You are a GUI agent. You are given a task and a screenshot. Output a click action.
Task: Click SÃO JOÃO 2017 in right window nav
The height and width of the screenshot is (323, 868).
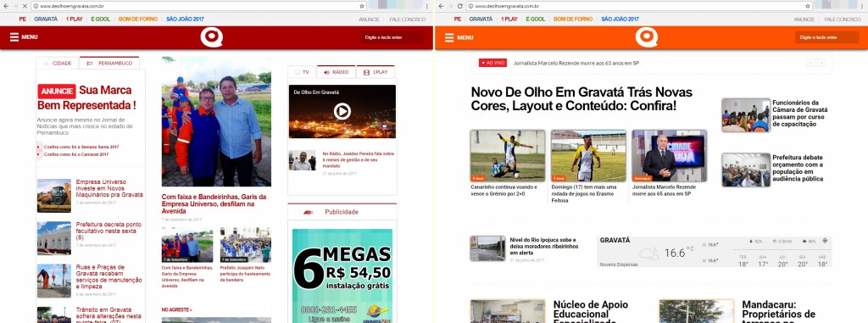click(x=620, y=19)
